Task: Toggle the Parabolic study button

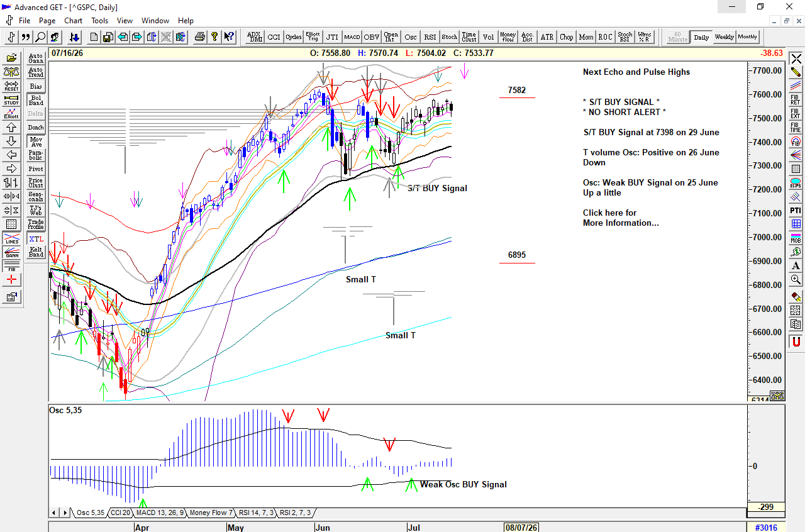Action: tap(36, 155)
